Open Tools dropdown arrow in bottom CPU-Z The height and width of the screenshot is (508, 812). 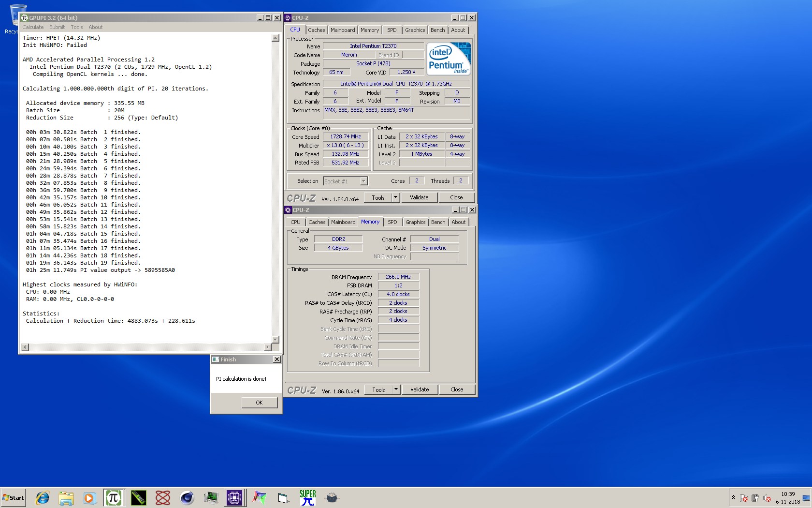(x=396, y=389)
